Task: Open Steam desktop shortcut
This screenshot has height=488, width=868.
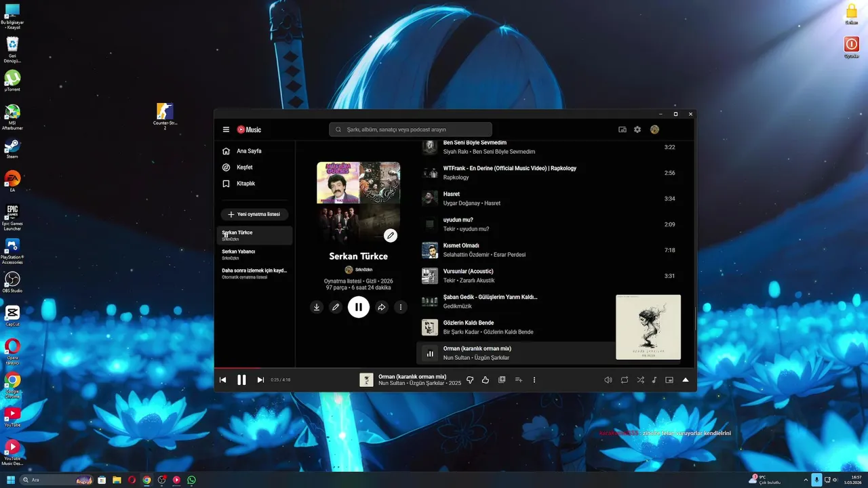Action: coord(12,148)
